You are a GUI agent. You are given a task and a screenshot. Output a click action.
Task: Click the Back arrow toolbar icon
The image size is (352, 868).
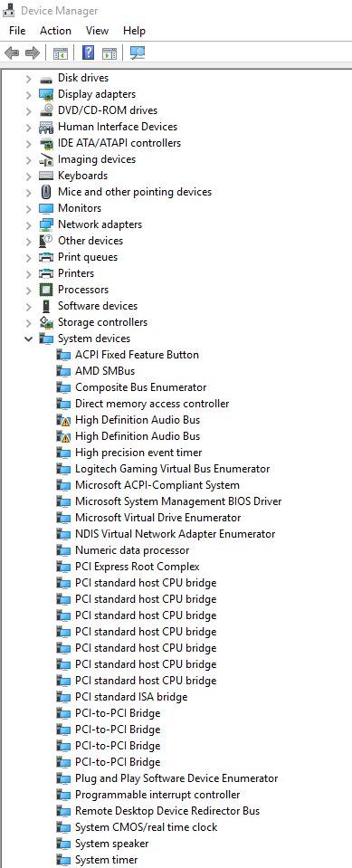[x=12, y=53]
